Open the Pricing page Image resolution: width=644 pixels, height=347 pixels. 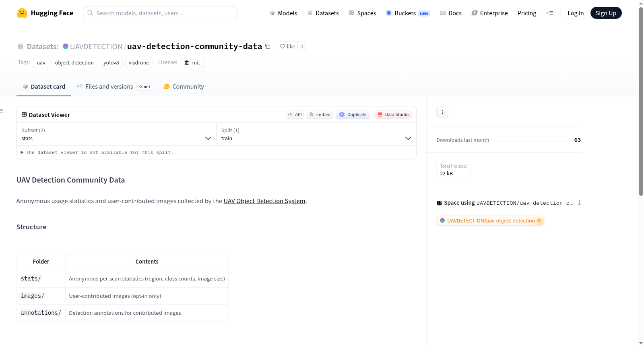click(x=527, y=13)
